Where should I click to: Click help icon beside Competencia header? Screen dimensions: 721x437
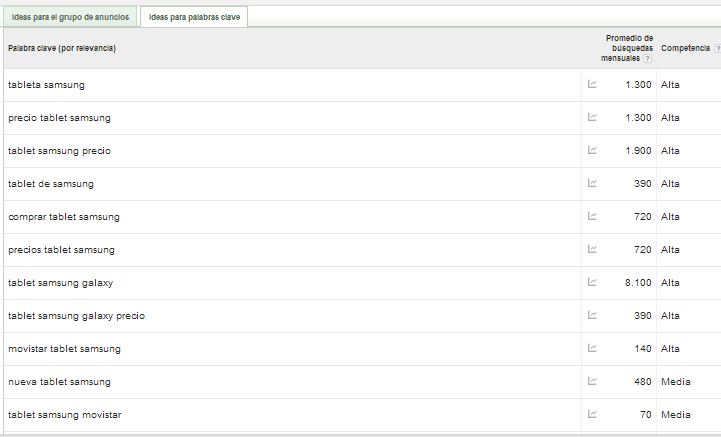(x=717, y=48)
